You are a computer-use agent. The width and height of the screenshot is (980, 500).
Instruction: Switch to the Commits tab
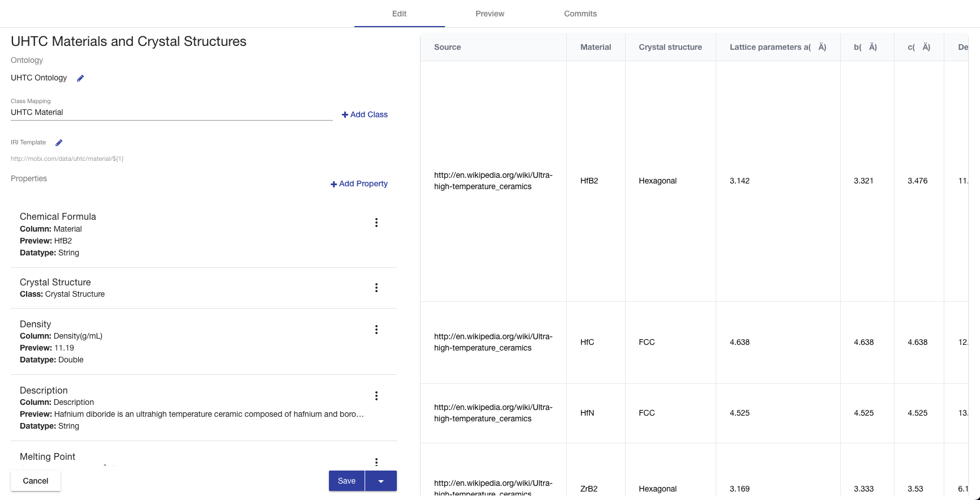click(x=580, y=14)
